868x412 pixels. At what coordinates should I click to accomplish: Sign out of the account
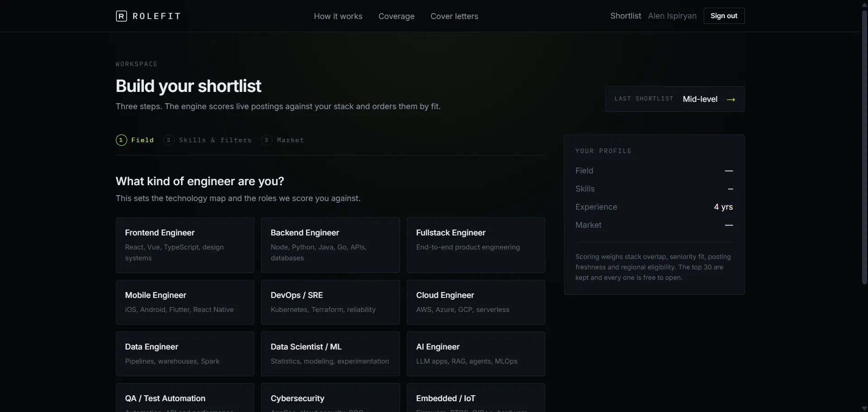pyautogui.click(x=724, y=16)
